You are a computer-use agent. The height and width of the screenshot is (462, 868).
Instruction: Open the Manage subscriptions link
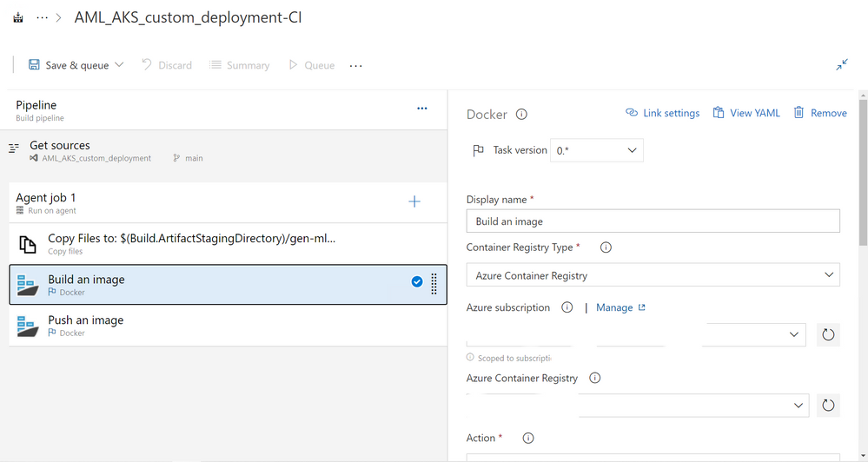620,307
